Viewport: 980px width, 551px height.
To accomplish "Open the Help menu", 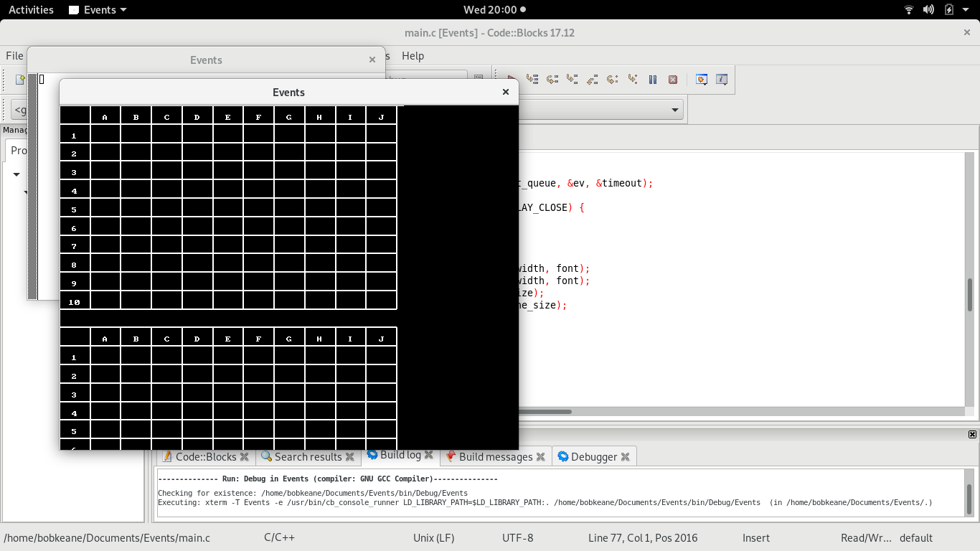I will pos(413,56).
